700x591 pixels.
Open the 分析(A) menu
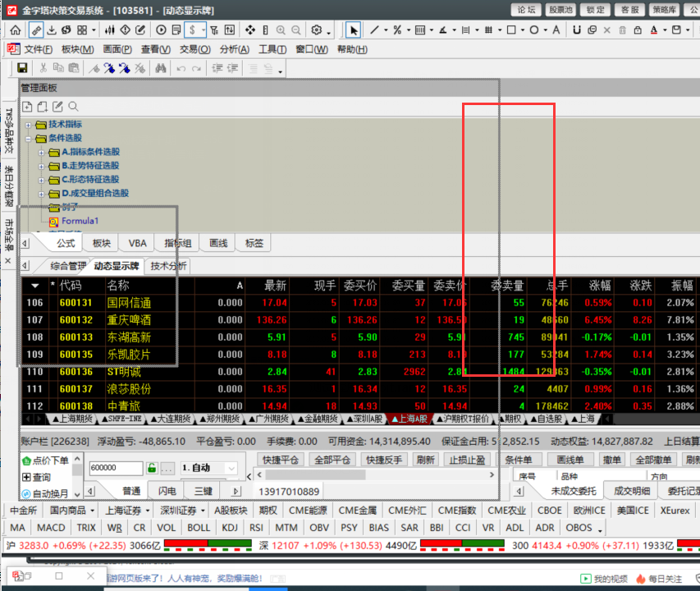click(234, 49)
